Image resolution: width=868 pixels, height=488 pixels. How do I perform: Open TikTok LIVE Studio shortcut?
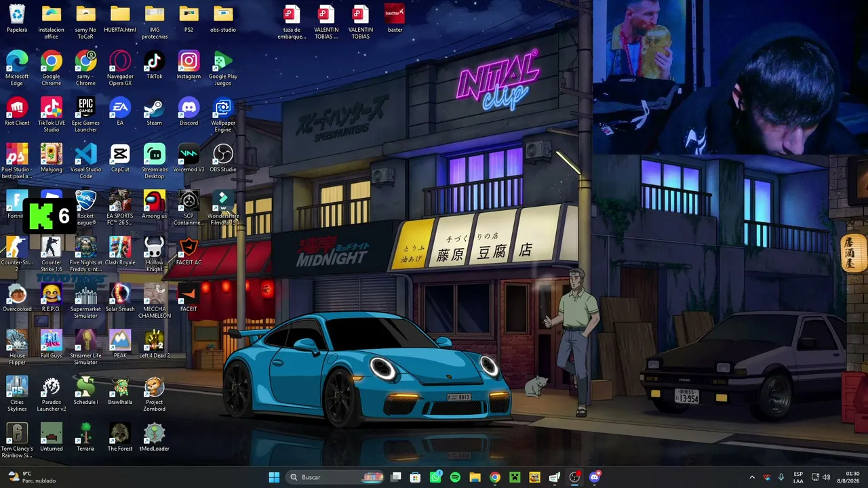pyautogui.click(x=51, y=115)
